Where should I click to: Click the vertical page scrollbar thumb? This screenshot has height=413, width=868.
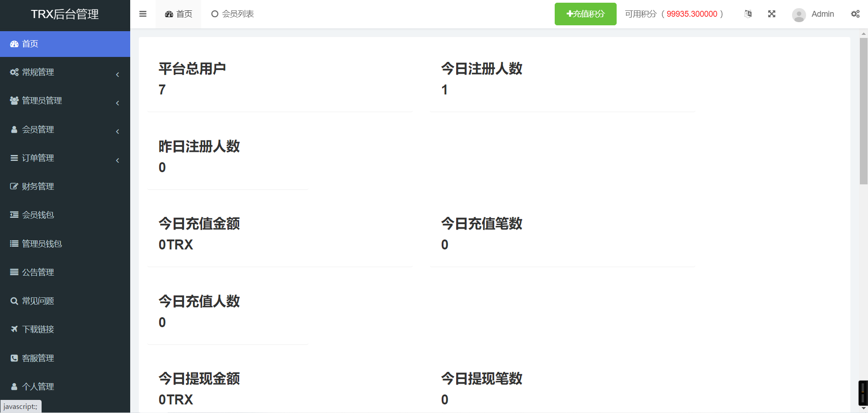click(x=863, y=111)
